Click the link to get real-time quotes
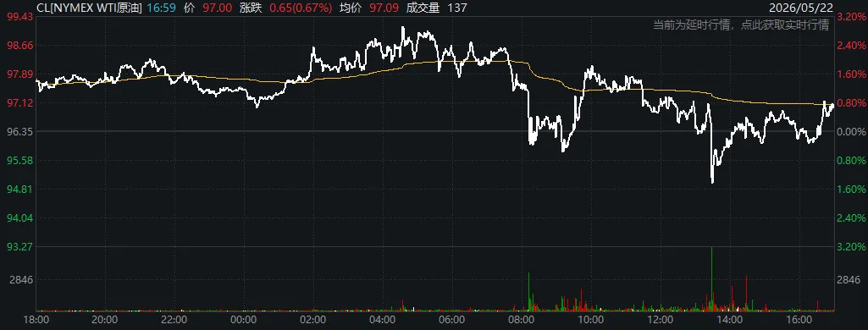Viewport: 868px width, 330px height. click(741, 25)
